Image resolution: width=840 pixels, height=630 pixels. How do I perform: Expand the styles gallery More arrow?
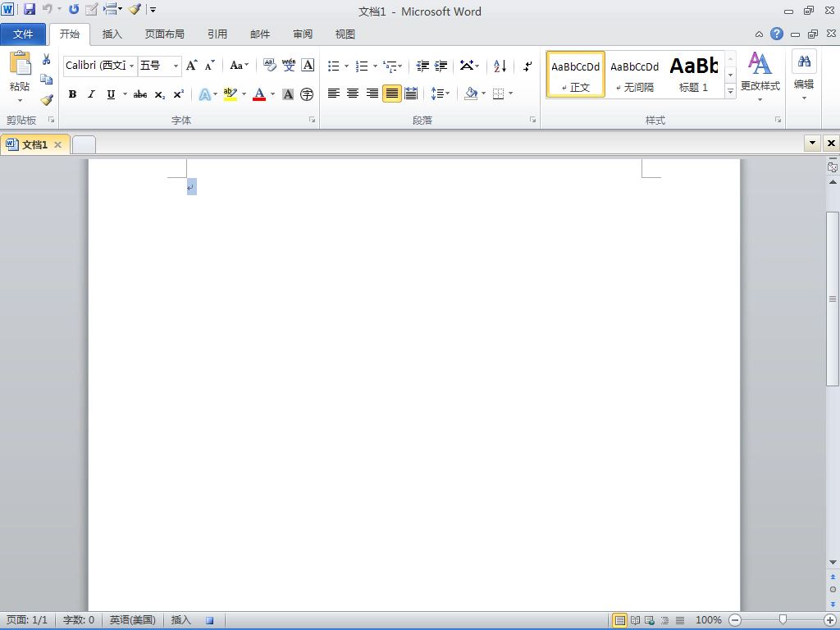730,92
